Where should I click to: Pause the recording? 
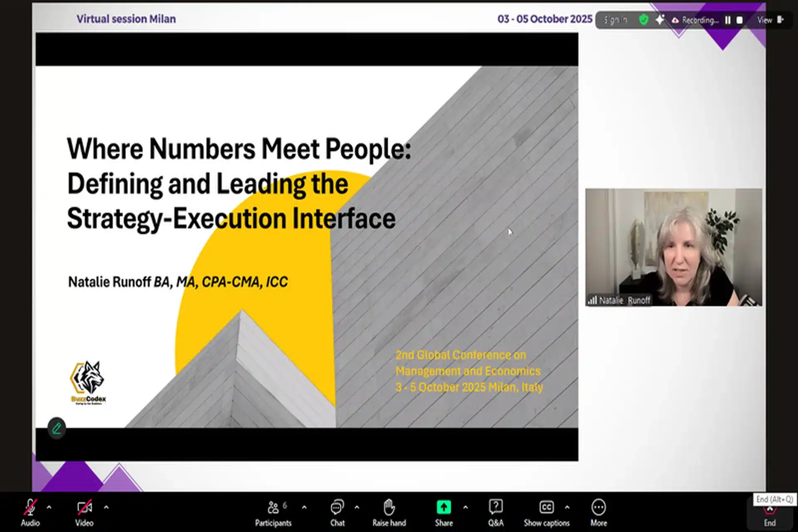(x=728, y=20)
